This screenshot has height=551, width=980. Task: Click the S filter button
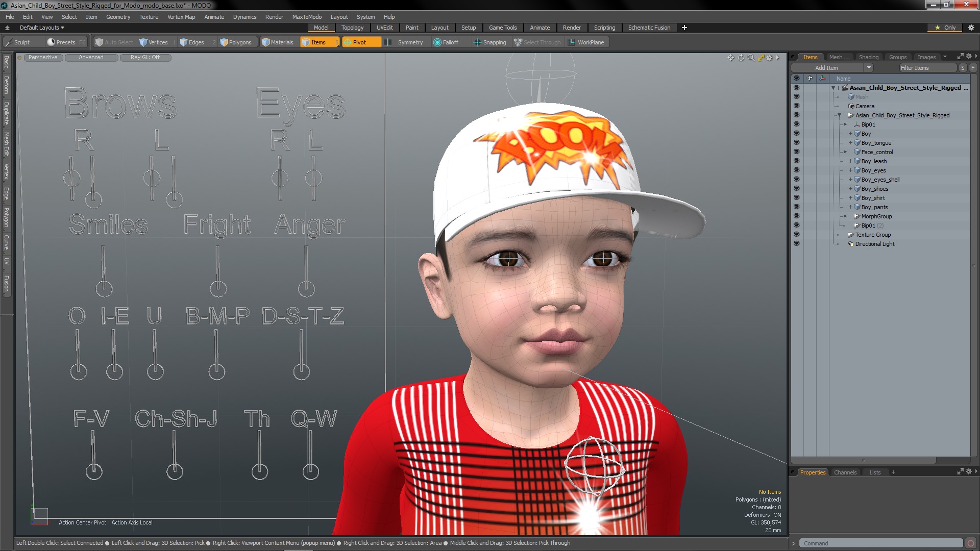coord(963,68)
